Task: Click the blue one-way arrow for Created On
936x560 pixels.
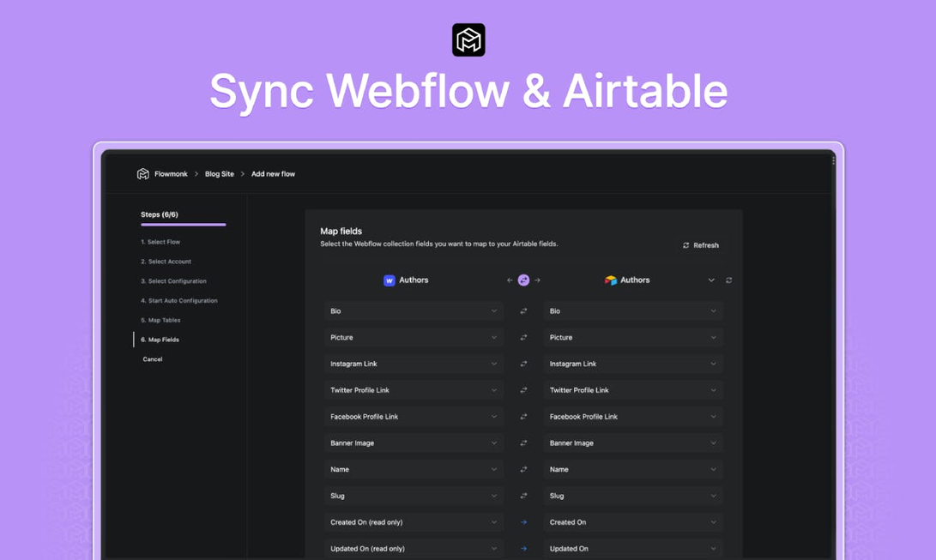Action: [x=523, y=521]
